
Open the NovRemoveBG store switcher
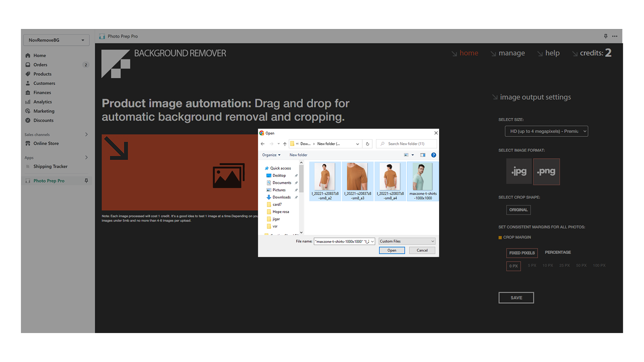[x=56, y=40]
